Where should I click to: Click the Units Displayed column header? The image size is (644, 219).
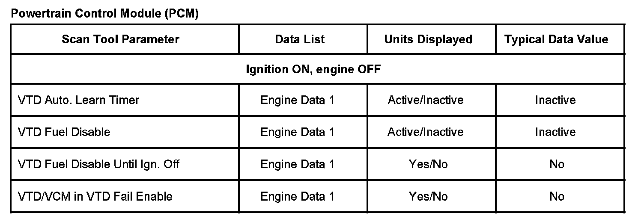(428, 39)
